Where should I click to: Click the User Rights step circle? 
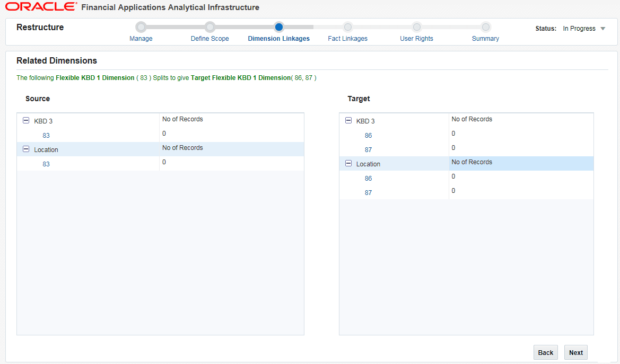pyautogui.click(x=417, y=27)
